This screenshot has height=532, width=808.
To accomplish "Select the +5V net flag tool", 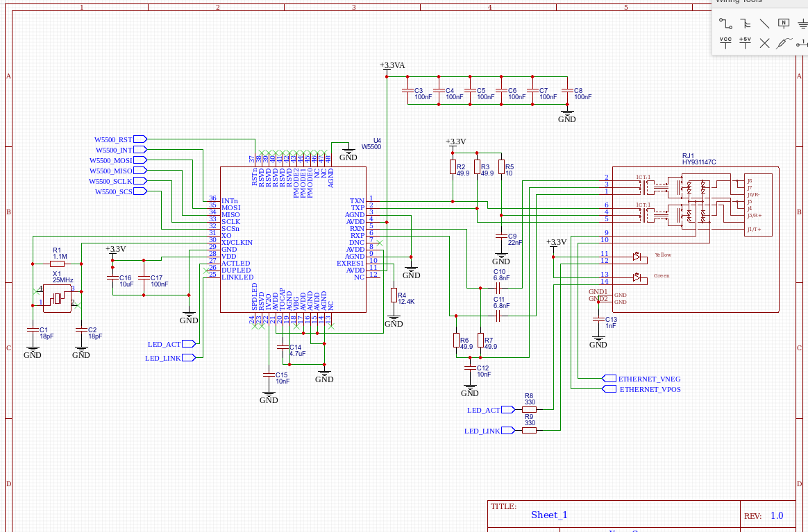I will click(x=745, y=42).
